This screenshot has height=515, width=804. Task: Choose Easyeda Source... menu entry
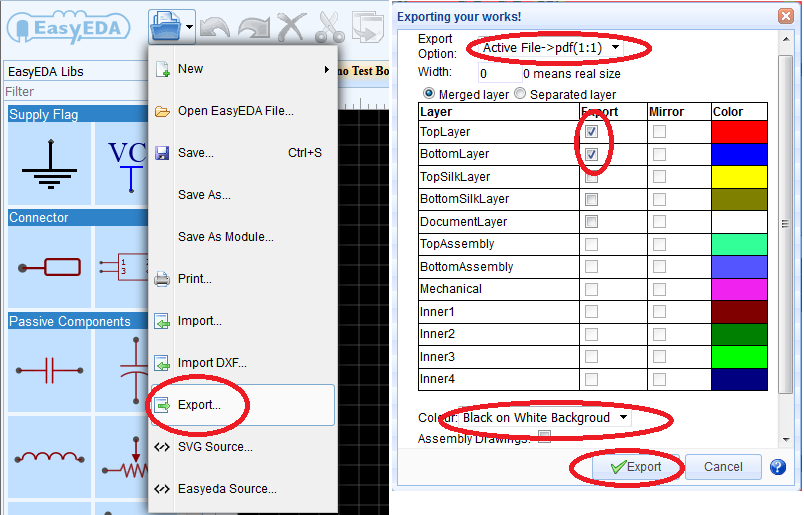coord(242,489)
